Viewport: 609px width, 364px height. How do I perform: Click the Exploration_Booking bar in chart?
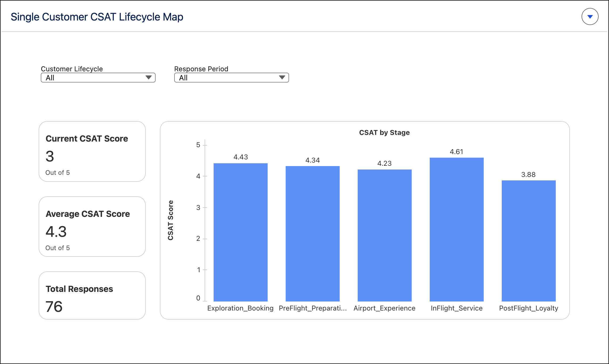pos(241,232)
